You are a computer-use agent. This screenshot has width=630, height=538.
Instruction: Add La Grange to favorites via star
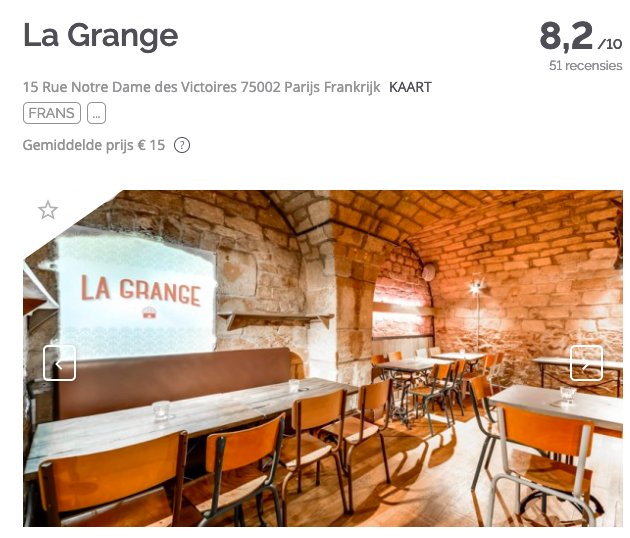(x=48, y=210)
